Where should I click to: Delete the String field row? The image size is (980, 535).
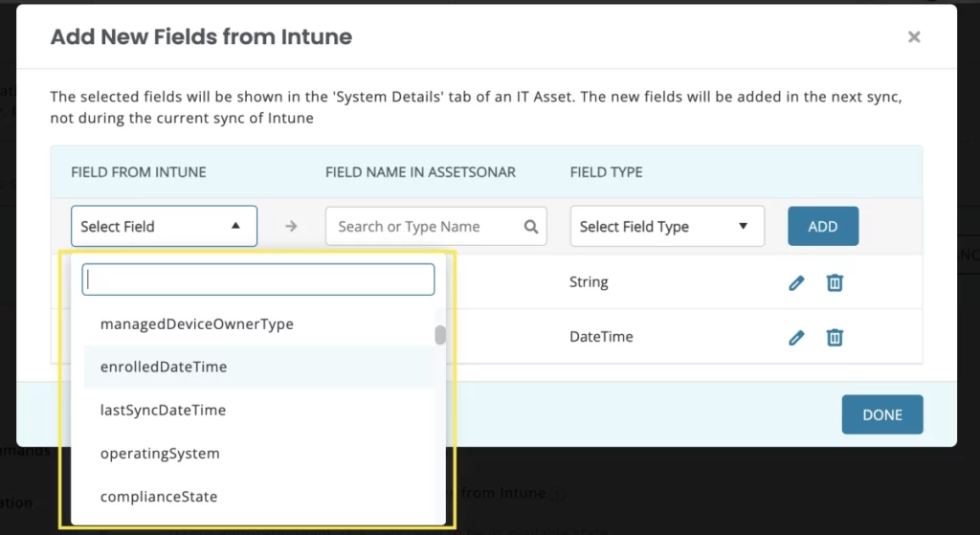[835, 282]
